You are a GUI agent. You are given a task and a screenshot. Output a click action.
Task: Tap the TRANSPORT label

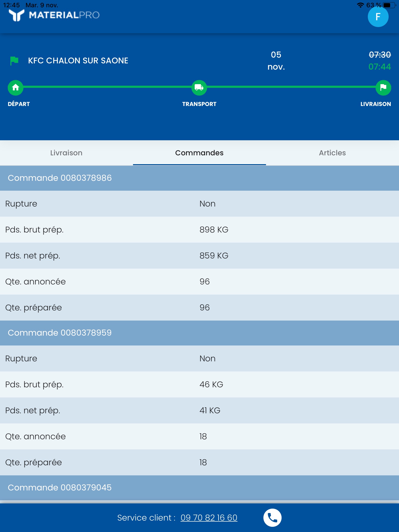tap(199, 104)
